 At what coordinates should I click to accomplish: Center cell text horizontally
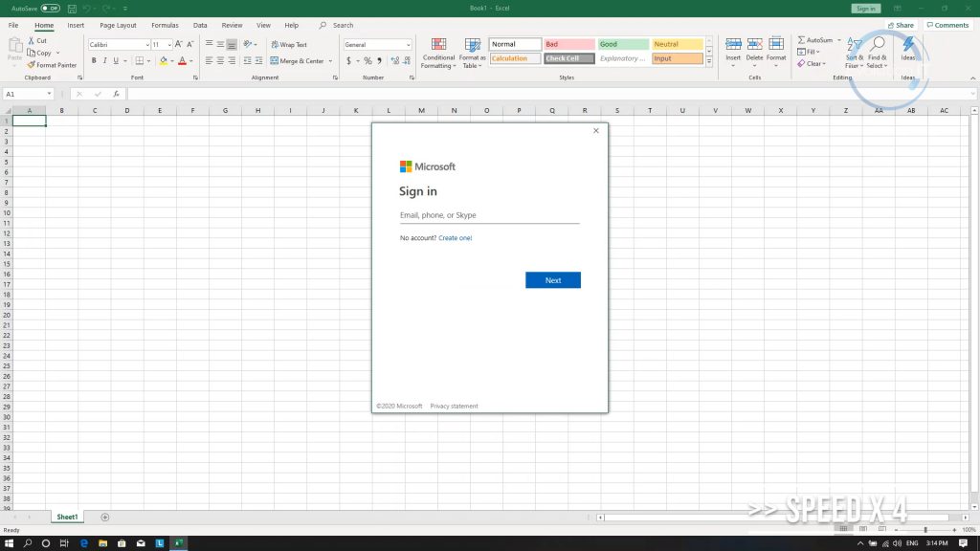tap(220, 61)
